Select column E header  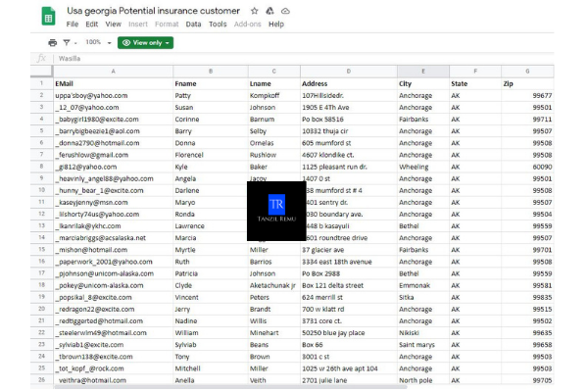coord(423,71)
